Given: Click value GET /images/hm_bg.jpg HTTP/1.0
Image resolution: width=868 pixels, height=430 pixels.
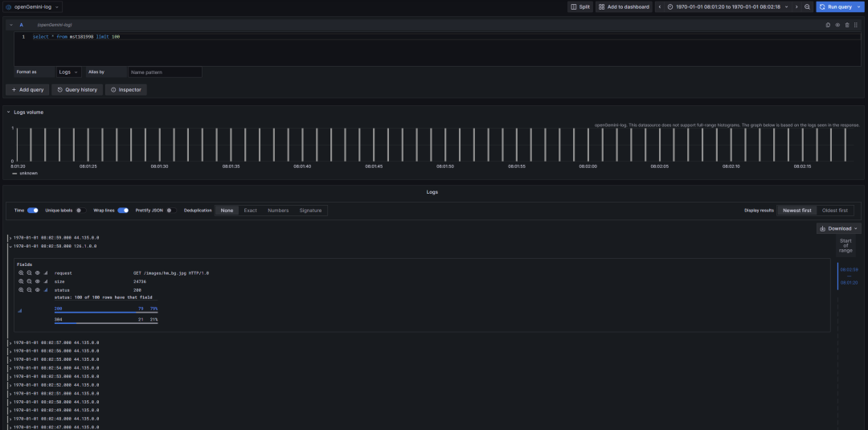Looking at the screenshot, I should [171, 272].
